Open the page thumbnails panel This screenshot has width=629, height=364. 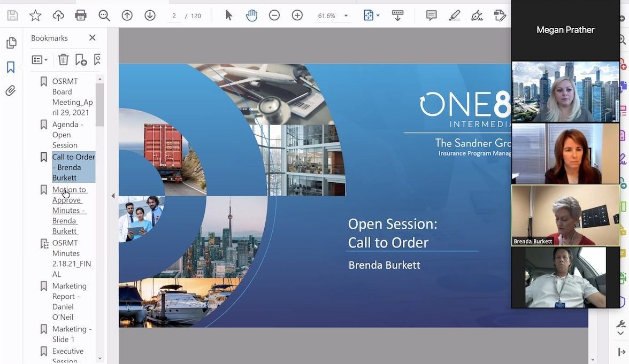click(11, 43)
